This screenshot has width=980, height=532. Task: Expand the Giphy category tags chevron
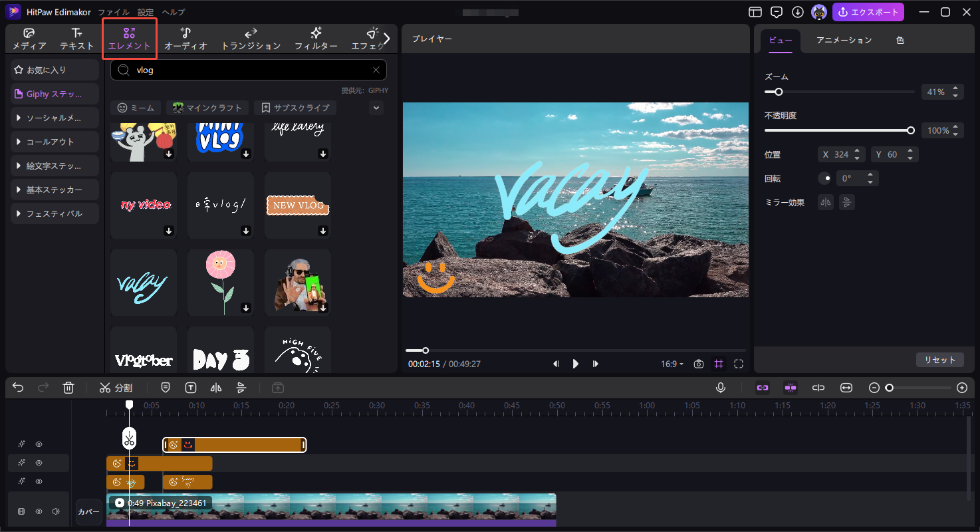click(x=376, y=108)
